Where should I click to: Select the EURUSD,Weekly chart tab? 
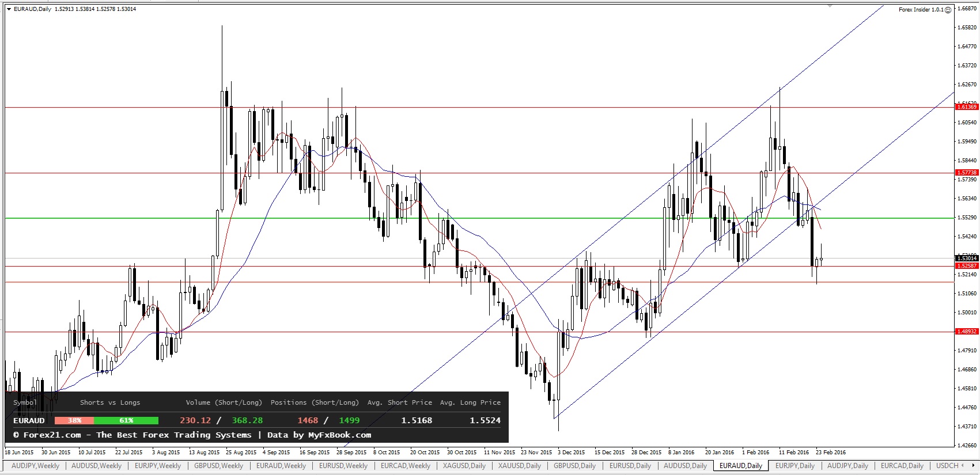[x=343, y=466]
